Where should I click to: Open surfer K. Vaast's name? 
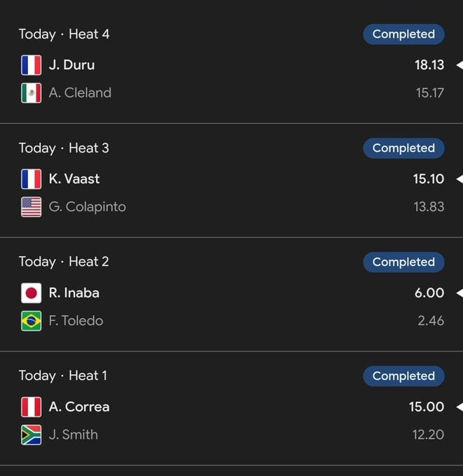[x=74, y=179]
